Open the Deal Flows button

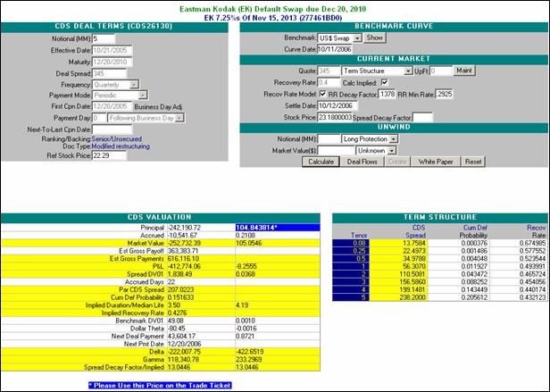(362, 162)
